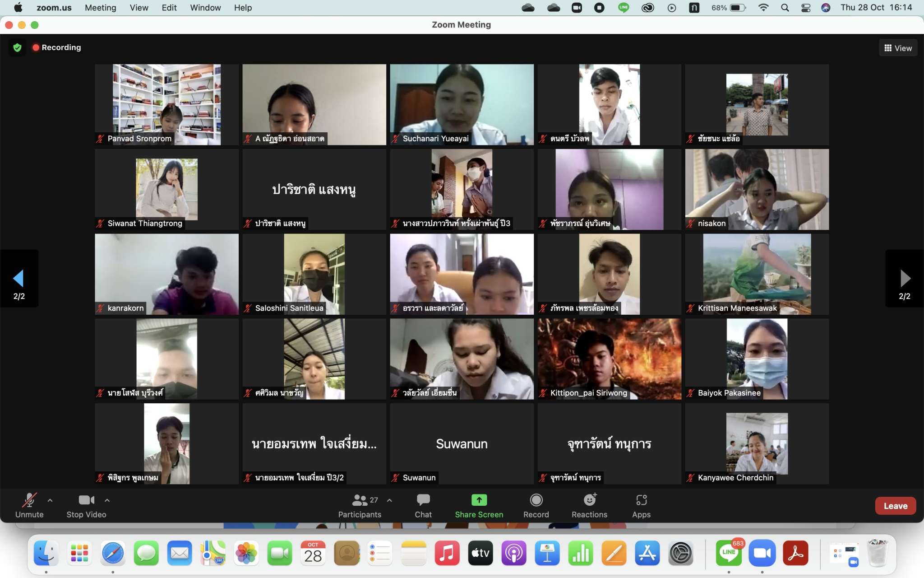This screenshot has width=924, height=578.
Task: Open the Apps icon in toolbar
Action: pyautogui.click(x=641, y=500)
